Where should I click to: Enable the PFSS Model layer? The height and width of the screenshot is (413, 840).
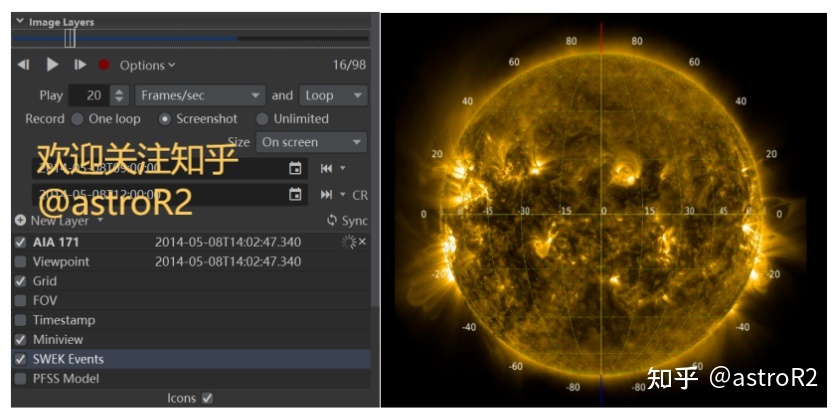pos(21,378)
